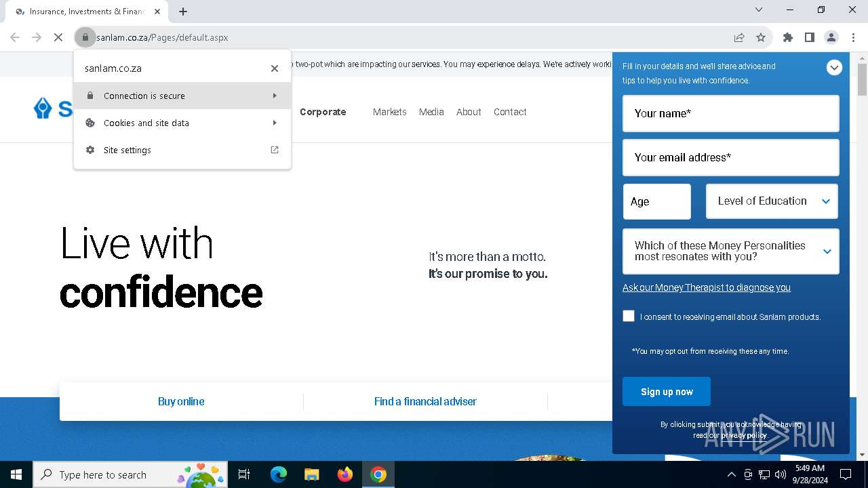Open Chrome three-dot menu

click(853, 37)
